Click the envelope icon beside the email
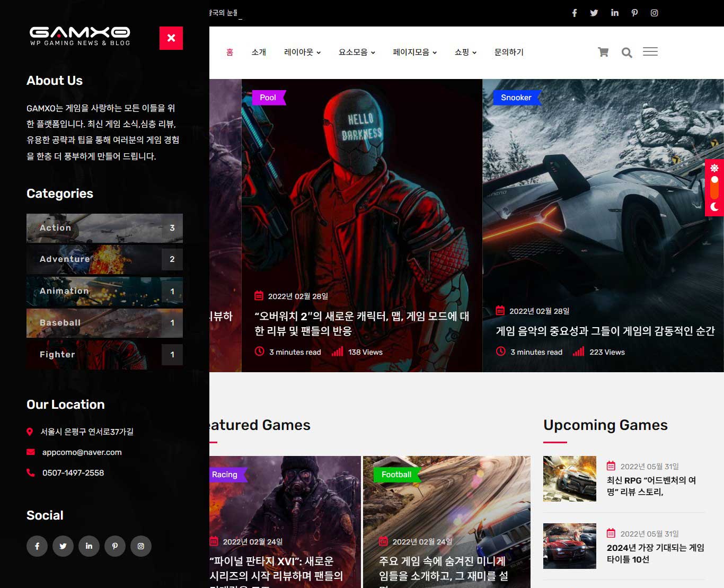 click(30, 452)
